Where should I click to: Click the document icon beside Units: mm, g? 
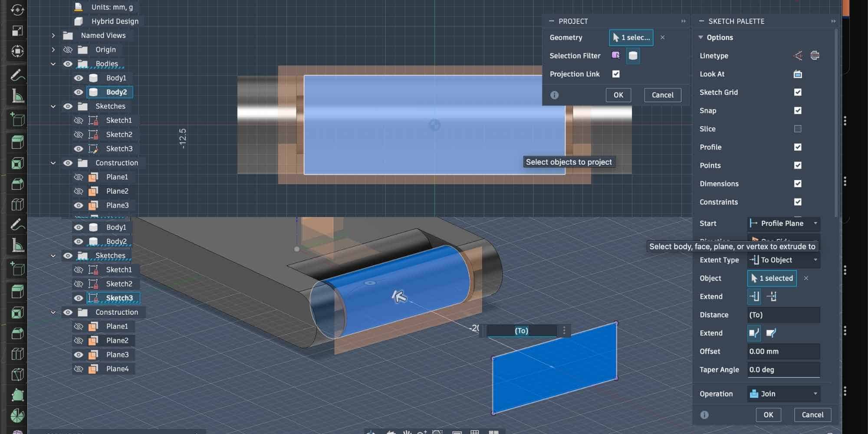tap(79, 7)
